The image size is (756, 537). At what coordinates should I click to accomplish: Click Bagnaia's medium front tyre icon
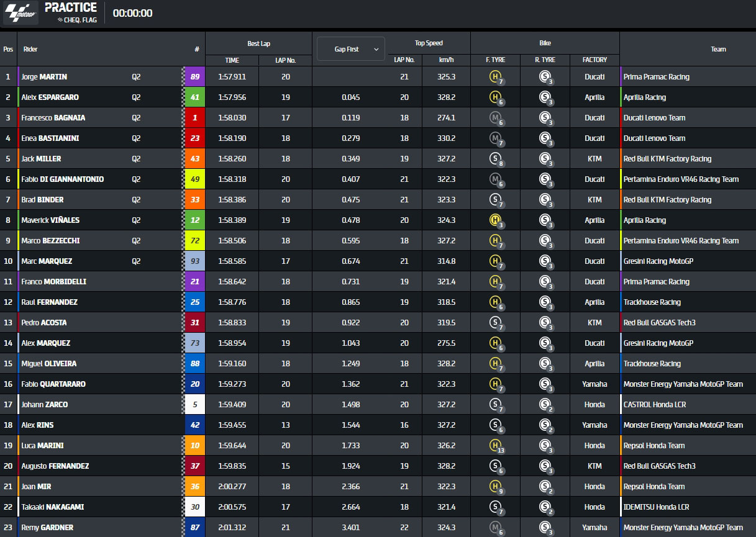495,118
